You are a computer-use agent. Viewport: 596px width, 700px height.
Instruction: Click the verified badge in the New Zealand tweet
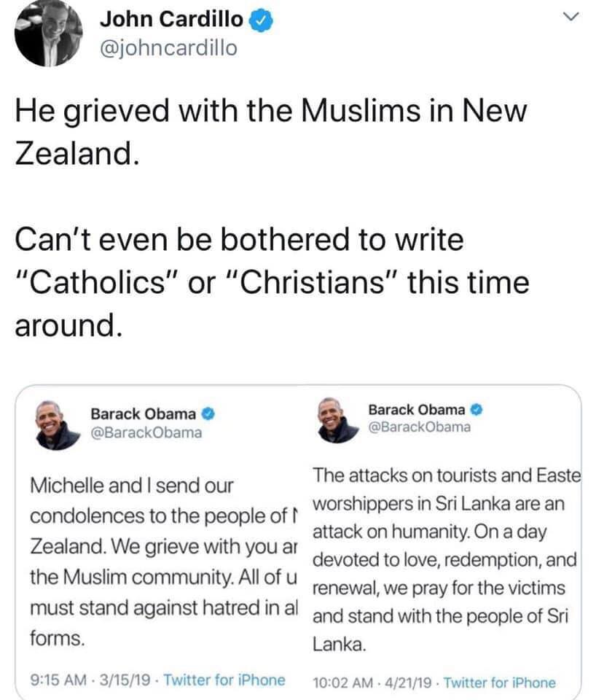click(x=208, y=414)
